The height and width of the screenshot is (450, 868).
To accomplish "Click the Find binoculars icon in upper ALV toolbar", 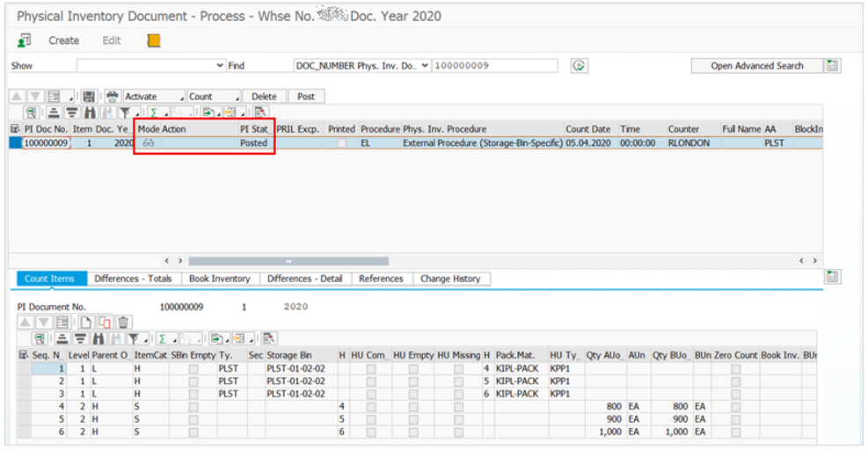I will pos(90,112).
